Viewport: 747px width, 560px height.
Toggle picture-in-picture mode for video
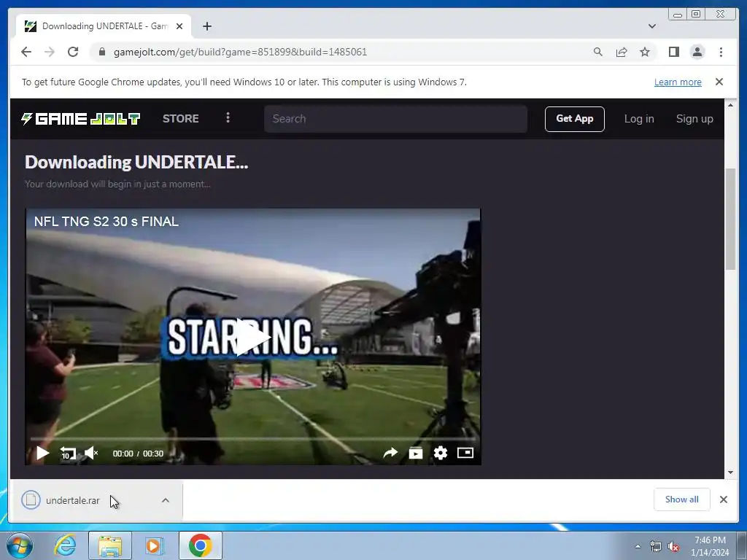point(465,453)
